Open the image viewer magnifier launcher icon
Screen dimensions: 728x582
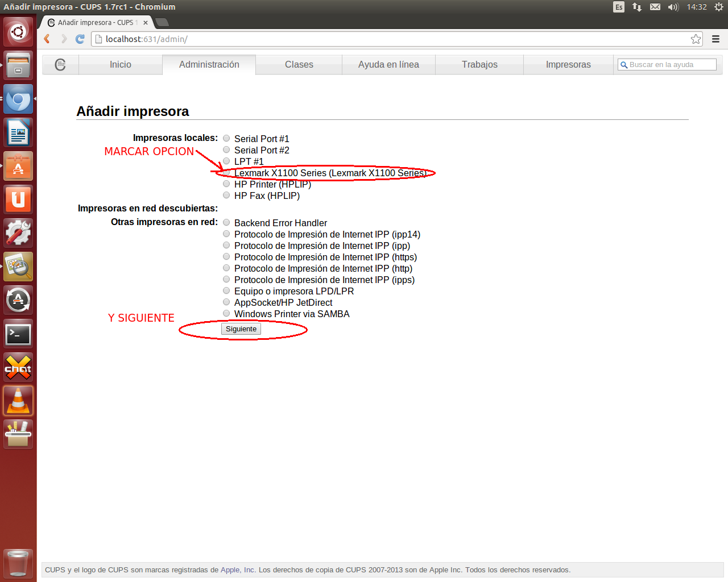point(18,267)
